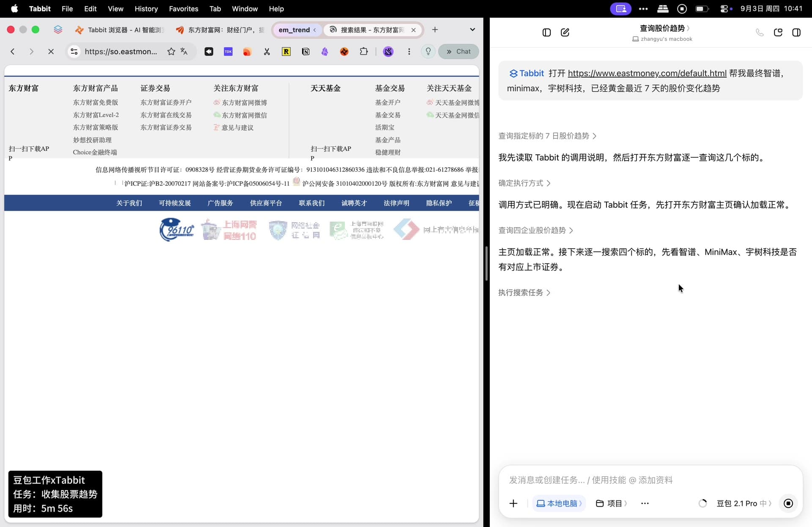Open the orange-red extension icon
Screen dimensions: 812x527
coord(247,52)
